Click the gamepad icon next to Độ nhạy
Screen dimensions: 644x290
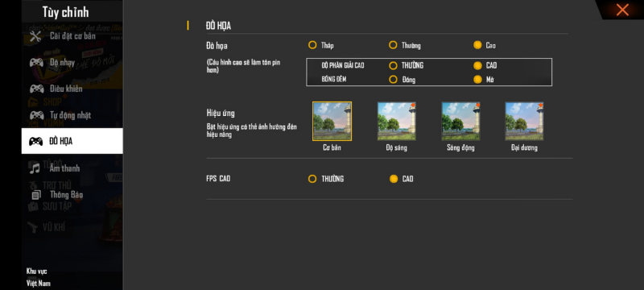pyautogui.click(x=36, y=63)
